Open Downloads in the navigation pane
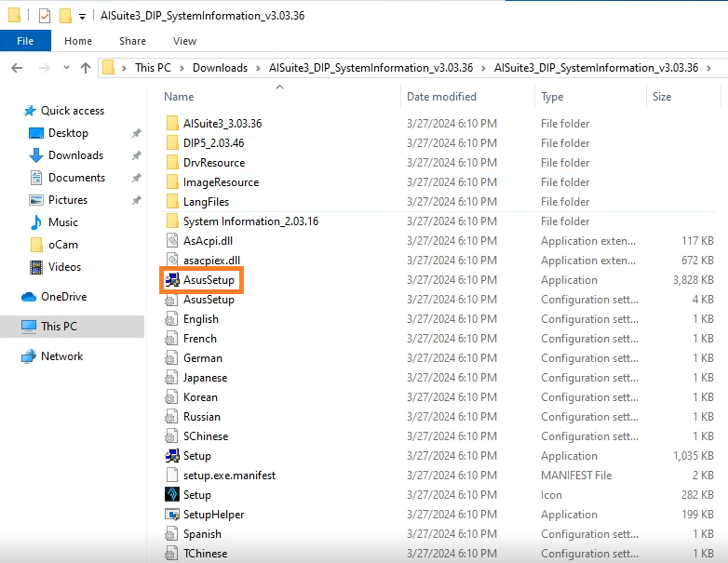 pyautogui.click(x=66, y=155)
